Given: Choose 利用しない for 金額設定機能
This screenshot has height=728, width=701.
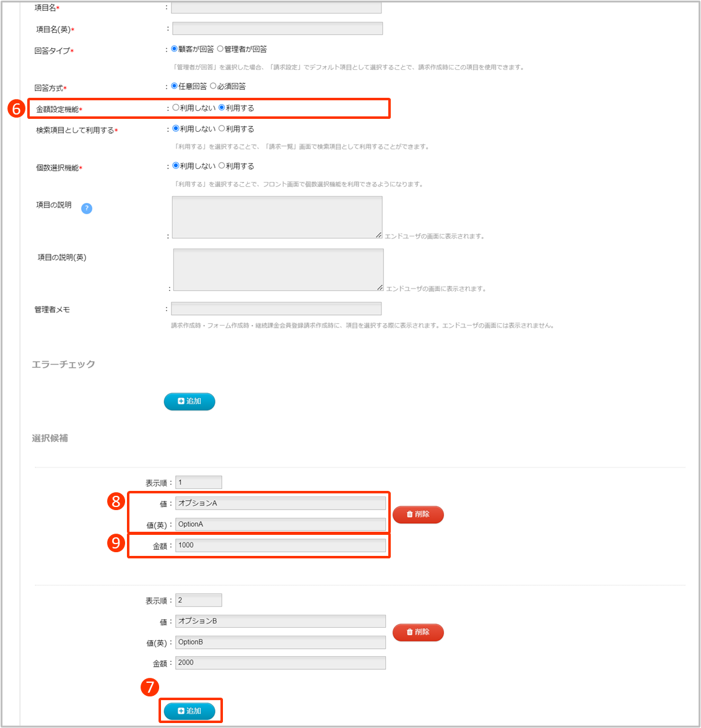Looking at the screenshot, I should pyautogui.click(x=176, y=108).
